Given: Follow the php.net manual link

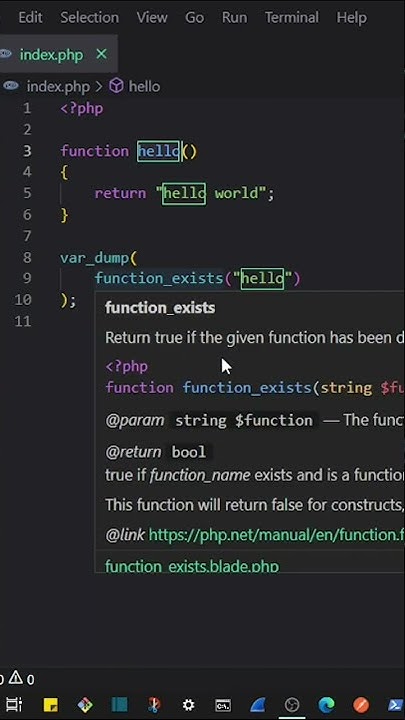Looking at the screenshot, I should tap(276, 535).
